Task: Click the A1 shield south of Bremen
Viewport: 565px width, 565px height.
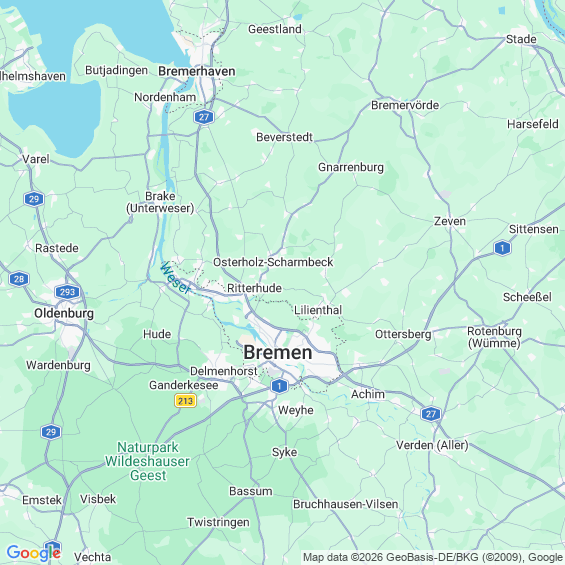Action: (279, 386)
